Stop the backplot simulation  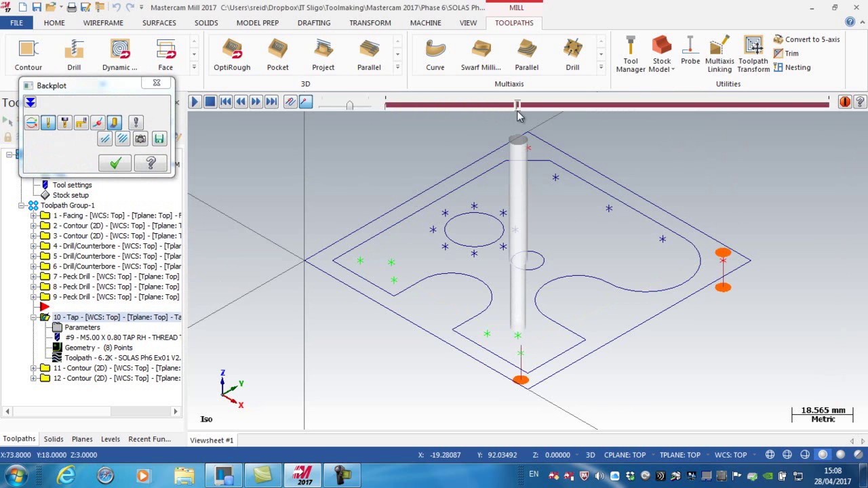(210, 102)
